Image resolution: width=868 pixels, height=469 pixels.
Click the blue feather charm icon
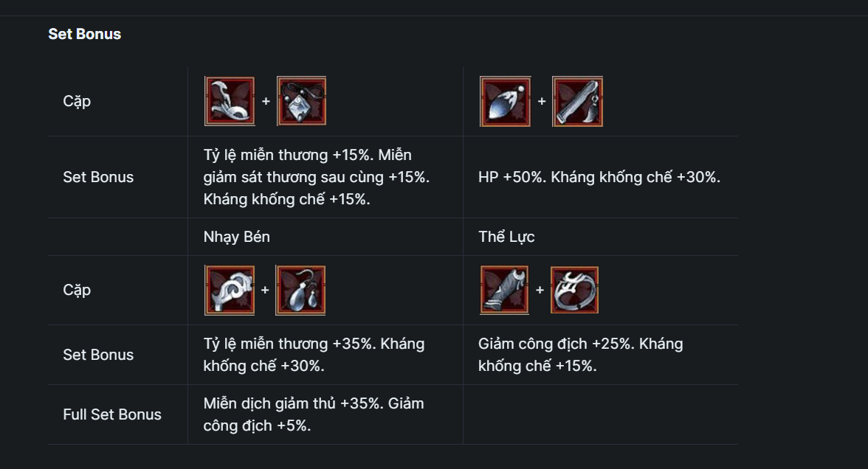click(506, 101)
